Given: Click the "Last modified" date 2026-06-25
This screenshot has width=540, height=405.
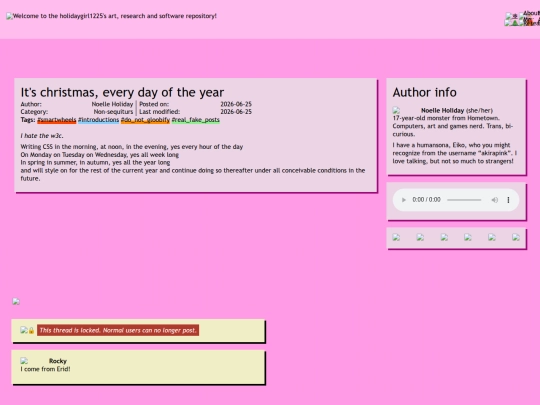Looking at the screenshot, I should (236, 112).
